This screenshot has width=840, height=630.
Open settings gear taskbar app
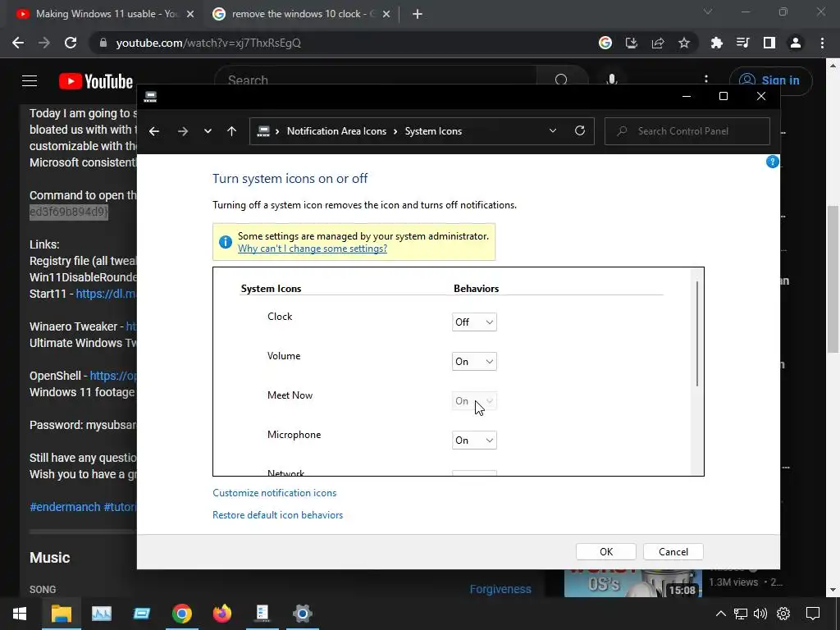(302, 614)
